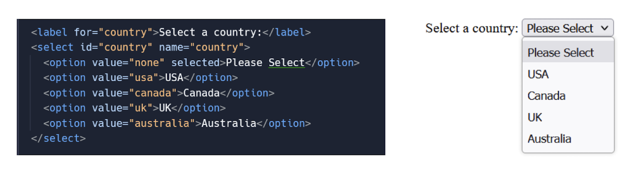Open the Please Select country combo box
Viewport: 644px width, 181px height.
(x=567, y=28)
